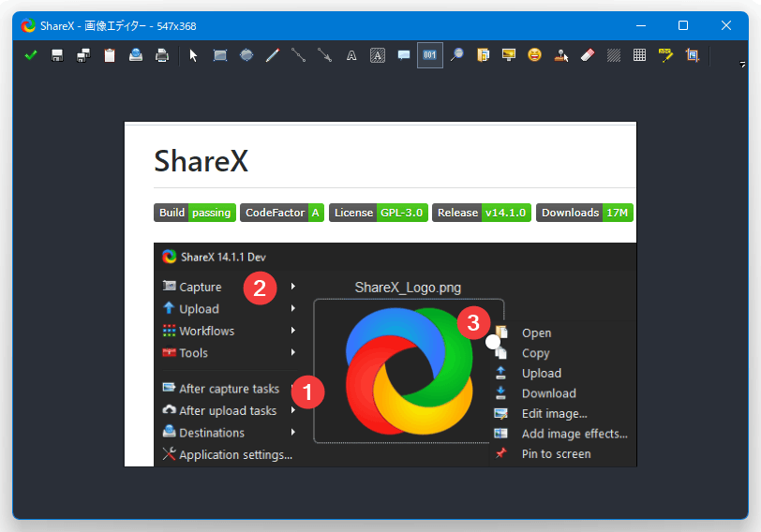Choose the Ellipse drawing tool
Image resolution: width=761 pixels, height=532 pixels.
246,55
